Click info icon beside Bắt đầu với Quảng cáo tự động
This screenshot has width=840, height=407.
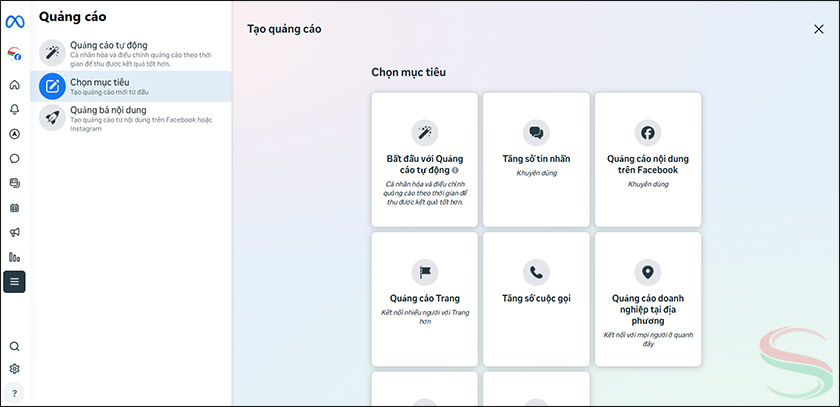(455, 171)
